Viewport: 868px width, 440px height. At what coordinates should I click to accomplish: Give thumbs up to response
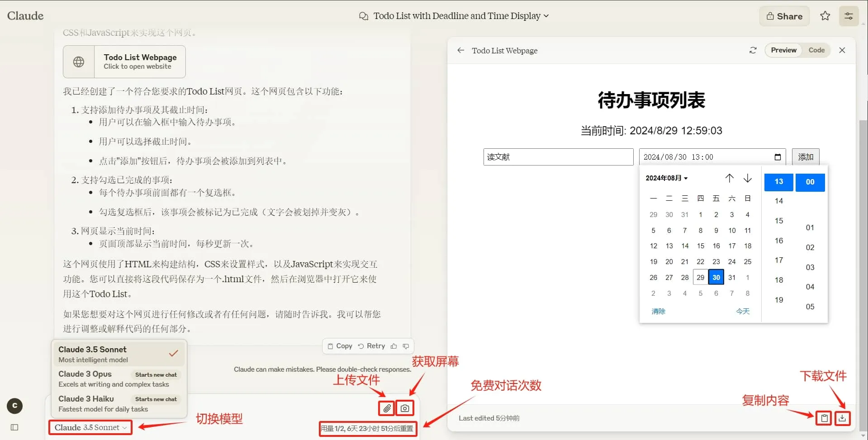pyautogui.click(x=394, y=346)
